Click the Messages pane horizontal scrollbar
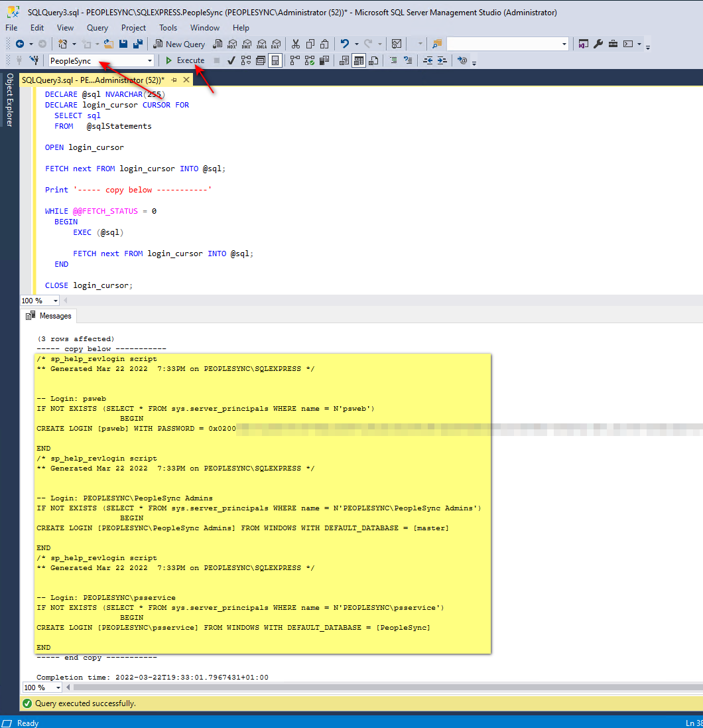Viewport: 703px width, 728px height. 388,687
